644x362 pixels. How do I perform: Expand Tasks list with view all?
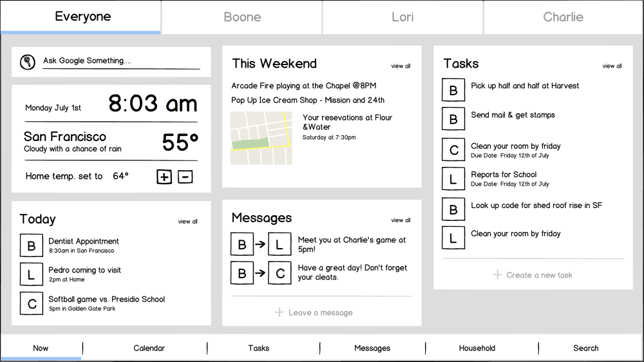pos(612,66)
